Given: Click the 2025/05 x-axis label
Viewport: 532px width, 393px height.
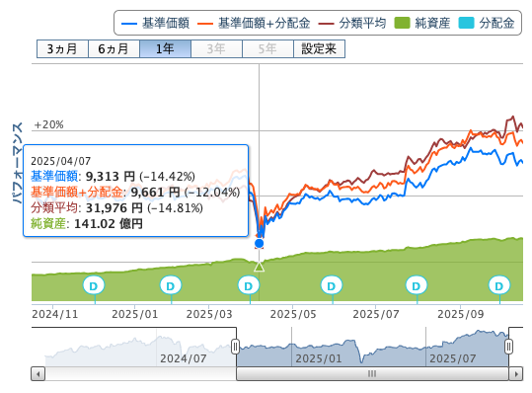Looking at the screenshot, I should (x=293, y=314).
